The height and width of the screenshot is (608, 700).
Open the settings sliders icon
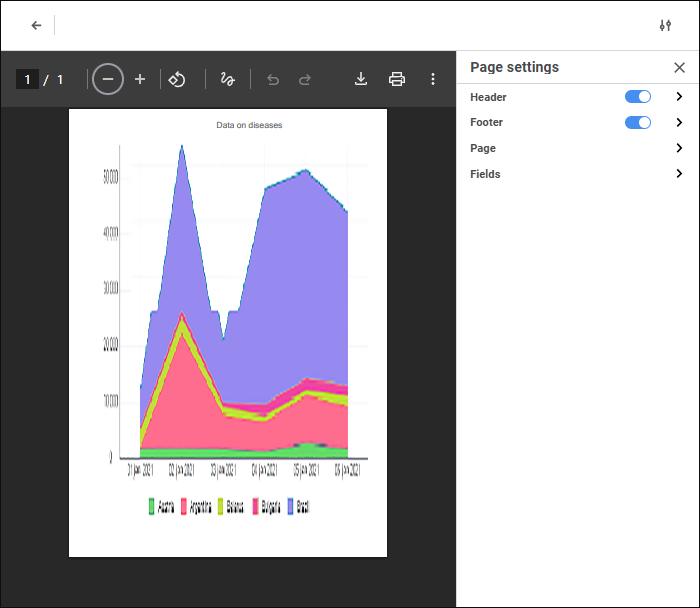(x=665, y=25)
